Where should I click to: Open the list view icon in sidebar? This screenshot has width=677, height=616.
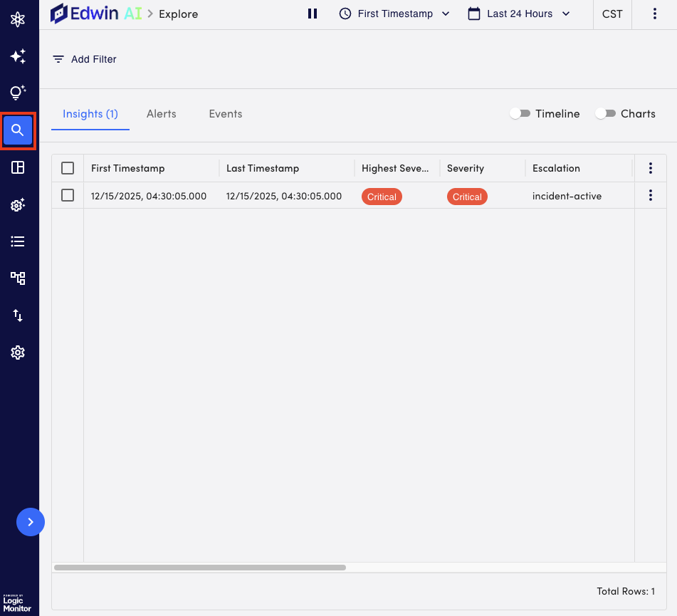click(x=18, y=241)
